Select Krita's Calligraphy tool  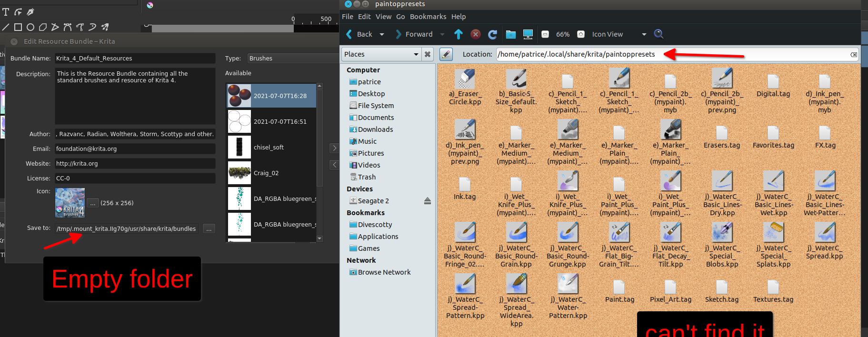click(30, 12)
